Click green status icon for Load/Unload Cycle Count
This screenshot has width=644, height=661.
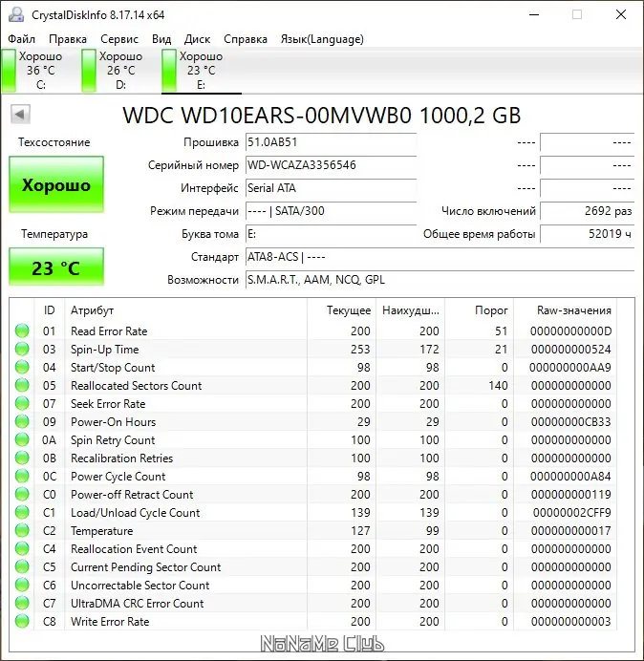(22, 512)
